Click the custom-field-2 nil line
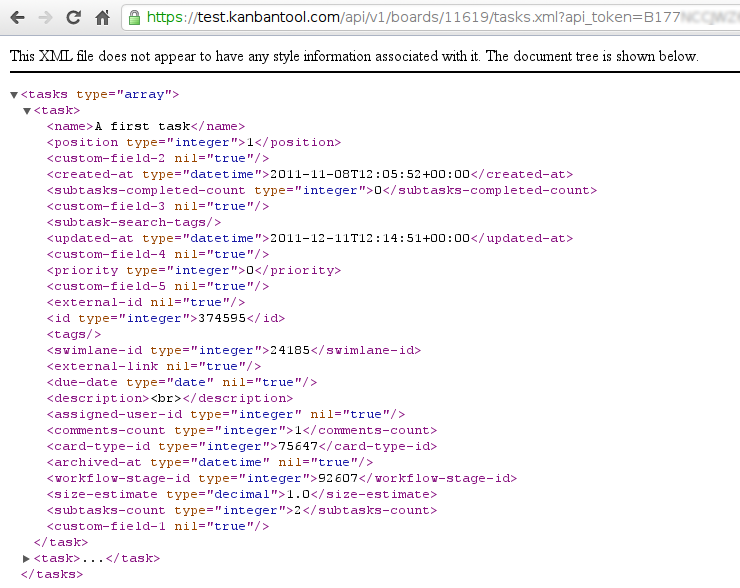The image size is (740, 588). (x=158, y=159)
